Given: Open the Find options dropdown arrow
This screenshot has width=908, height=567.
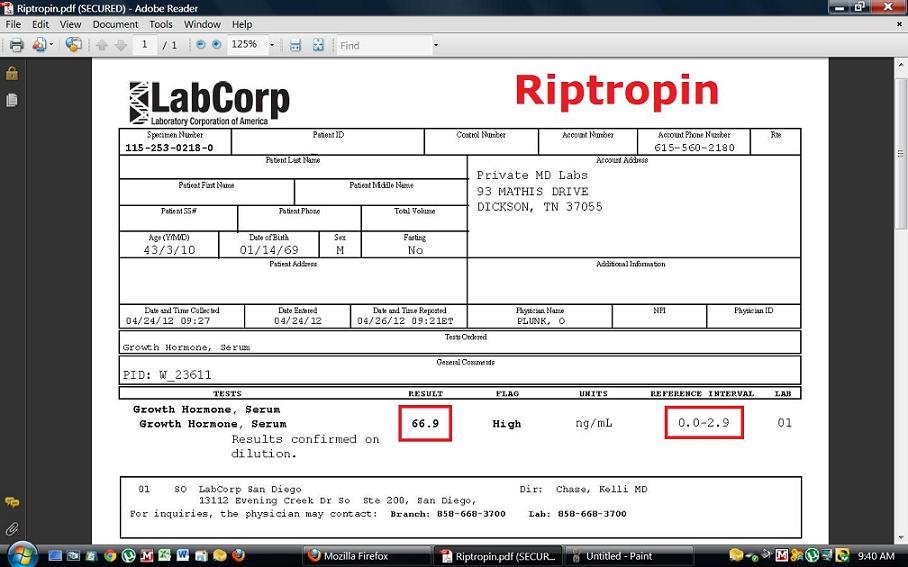Looking at the screenshot, I should (435, 45).
